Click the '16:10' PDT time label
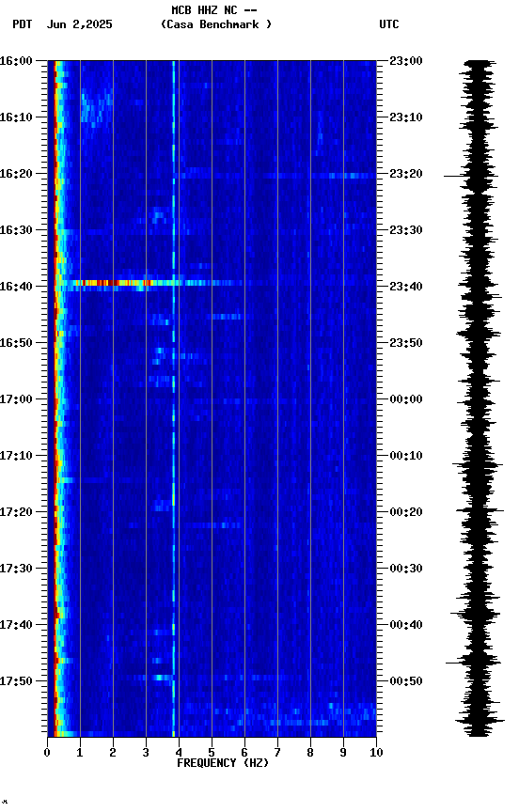This screenshot has width=519, height=812. click(16, 117)
